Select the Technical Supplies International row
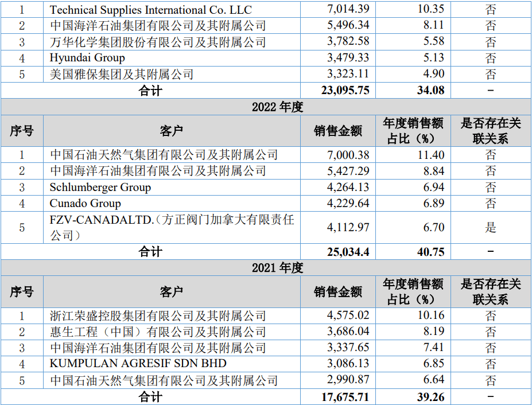The height and width of the screenshot is (405, 532). 152,9
